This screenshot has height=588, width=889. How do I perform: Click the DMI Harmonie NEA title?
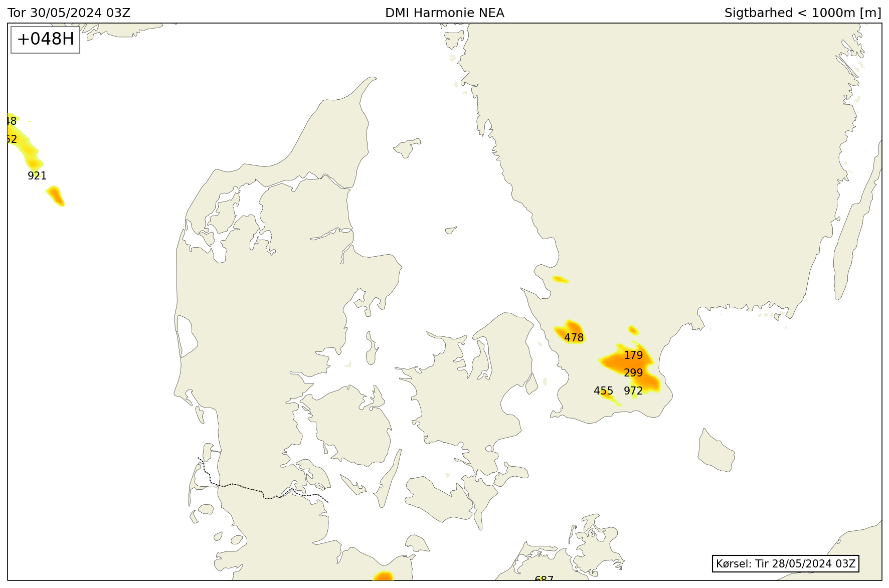tap(445, 13)
